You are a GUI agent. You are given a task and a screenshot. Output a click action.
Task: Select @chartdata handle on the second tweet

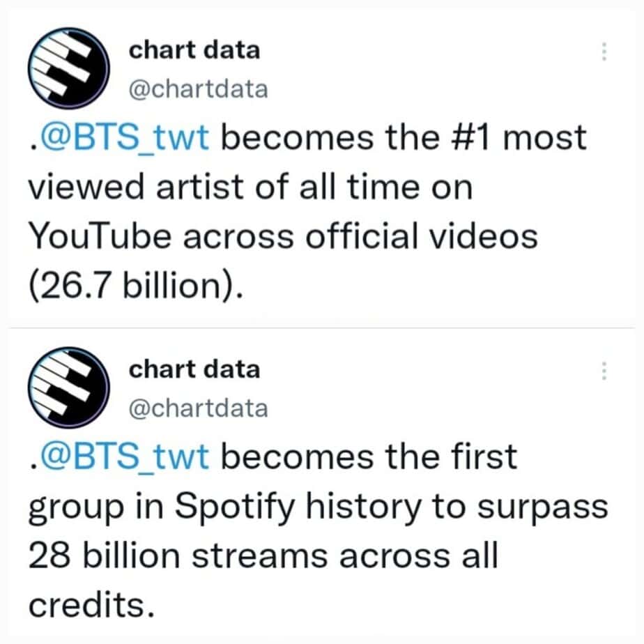[199, 408]
